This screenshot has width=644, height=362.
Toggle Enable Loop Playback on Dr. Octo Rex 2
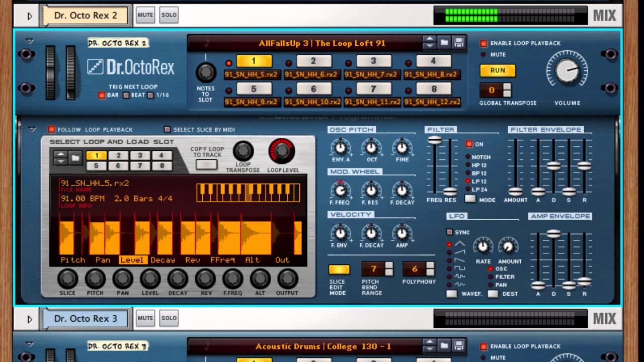coord(484,44)
